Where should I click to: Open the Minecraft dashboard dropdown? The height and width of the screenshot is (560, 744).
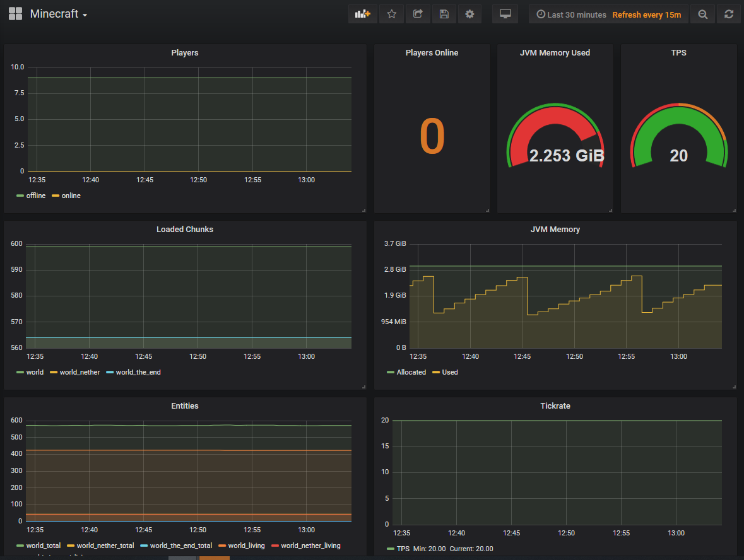58,14
